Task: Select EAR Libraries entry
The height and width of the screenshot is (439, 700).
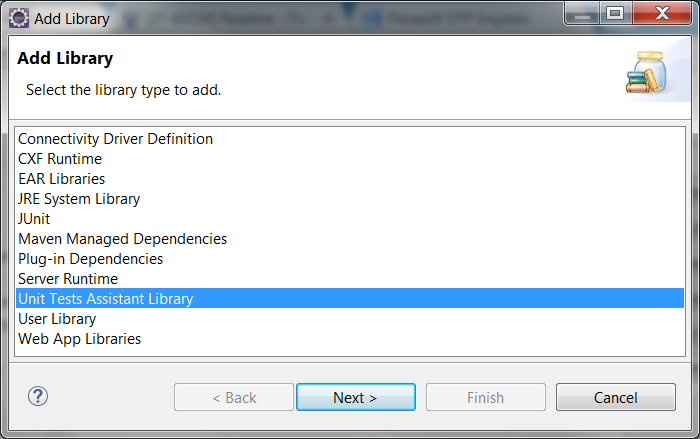Action: pyautogui.click(x=350, y=179)
